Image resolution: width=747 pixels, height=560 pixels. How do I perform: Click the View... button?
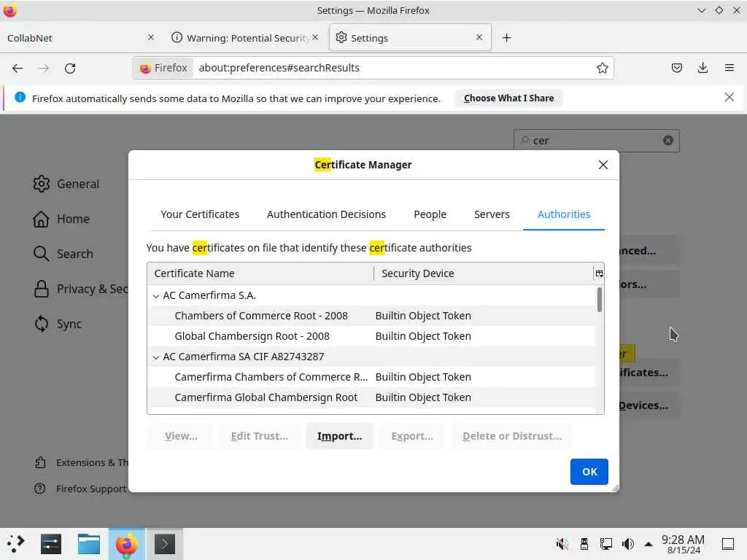181,436
